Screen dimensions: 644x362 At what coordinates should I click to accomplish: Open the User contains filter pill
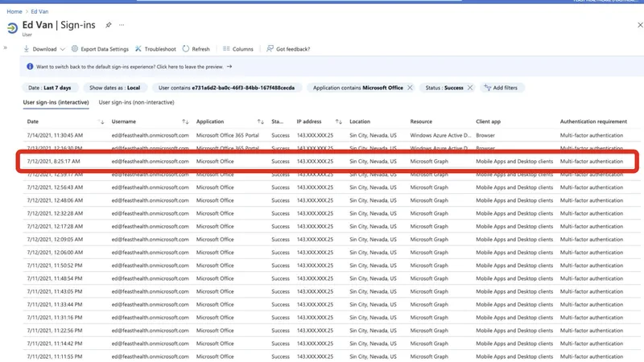click(x=226, y=88)
